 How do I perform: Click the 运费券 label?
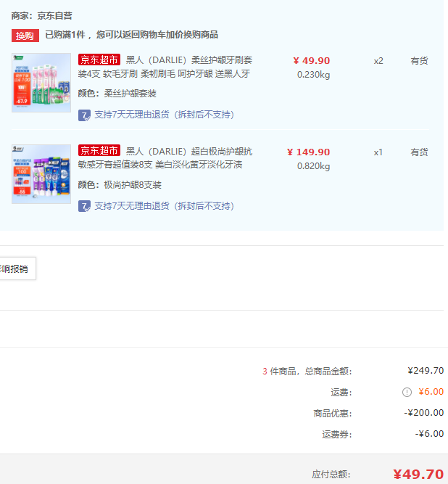(x=337, y=435)
